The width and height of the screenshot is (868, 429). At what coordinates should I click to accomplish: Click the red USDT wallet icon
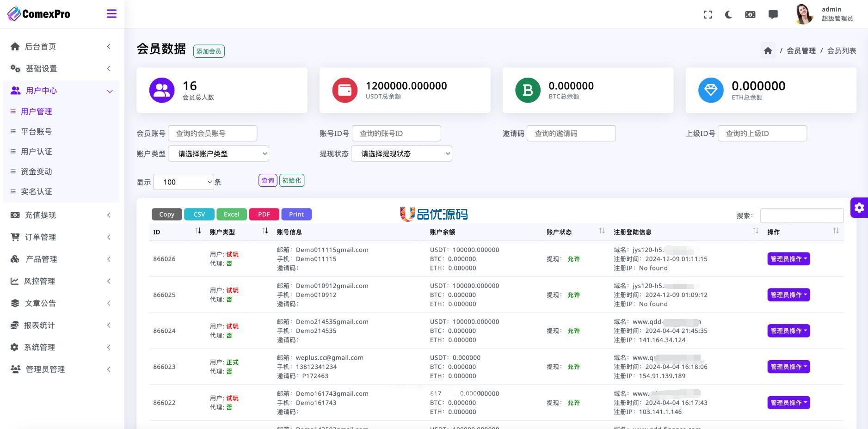345,90
